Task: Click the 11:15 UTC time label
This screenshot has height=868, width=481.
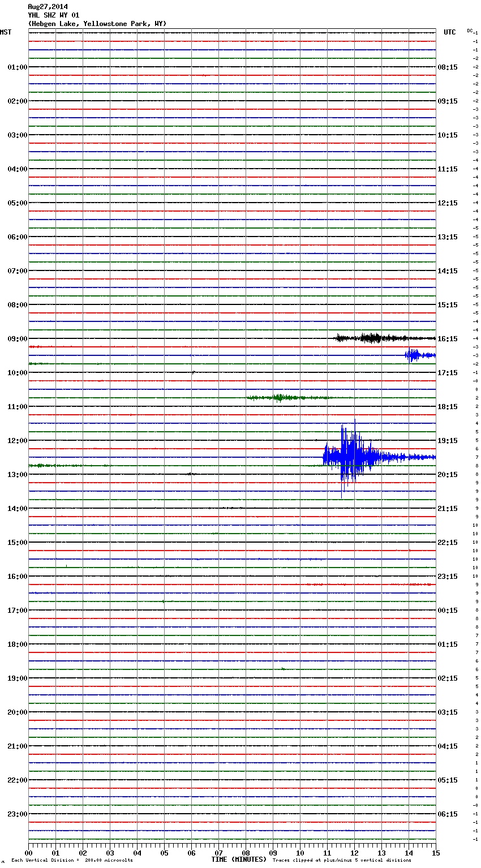Action: [x=448, y=169]
